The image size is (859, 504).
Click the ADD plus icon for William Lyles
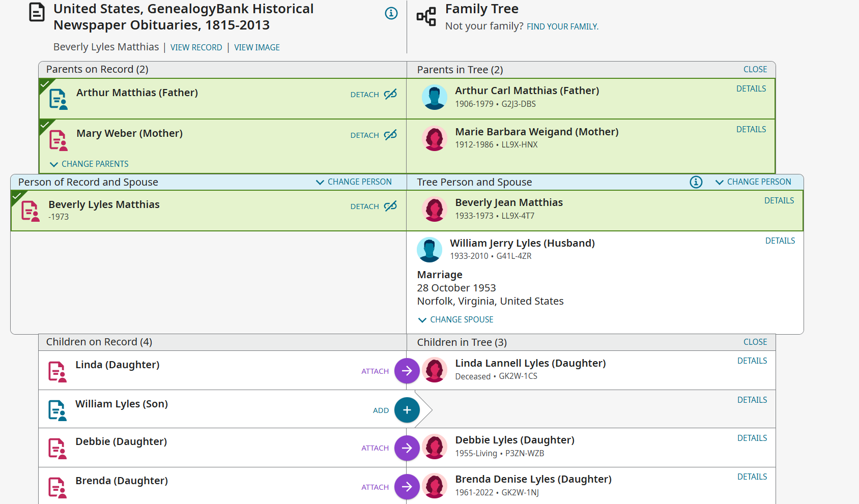(x=407, y=410)
